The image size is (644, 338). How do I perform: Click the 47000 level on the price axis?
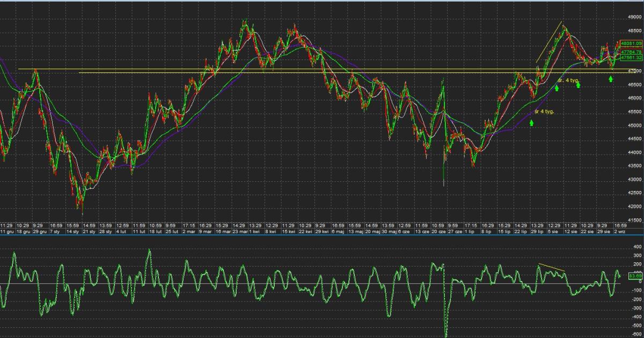tap(634, 71)
